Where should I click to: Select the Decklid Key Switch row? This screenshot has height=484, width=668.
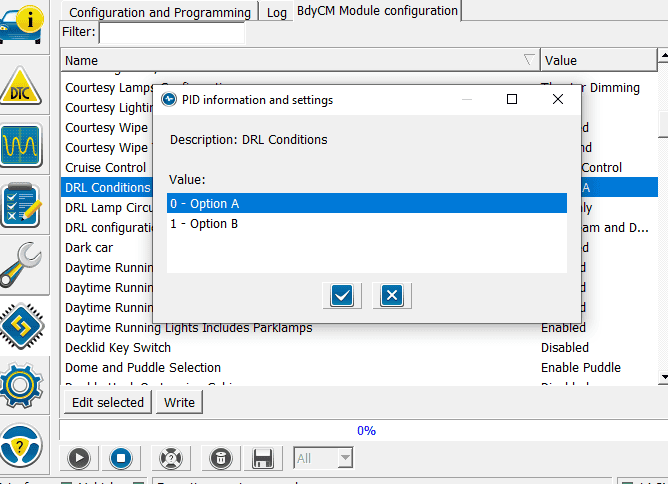(359, 348)
